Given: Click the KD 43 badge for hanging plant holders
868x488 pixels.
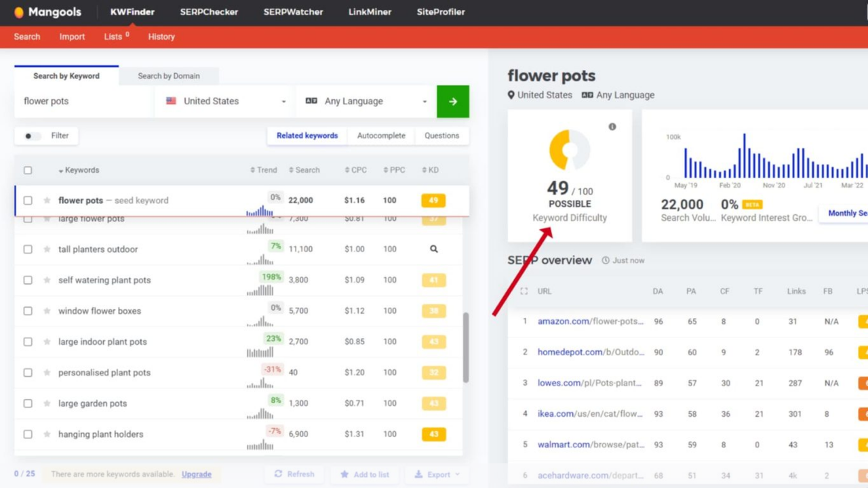Looking at the screenshot, I should click(433, 434).
